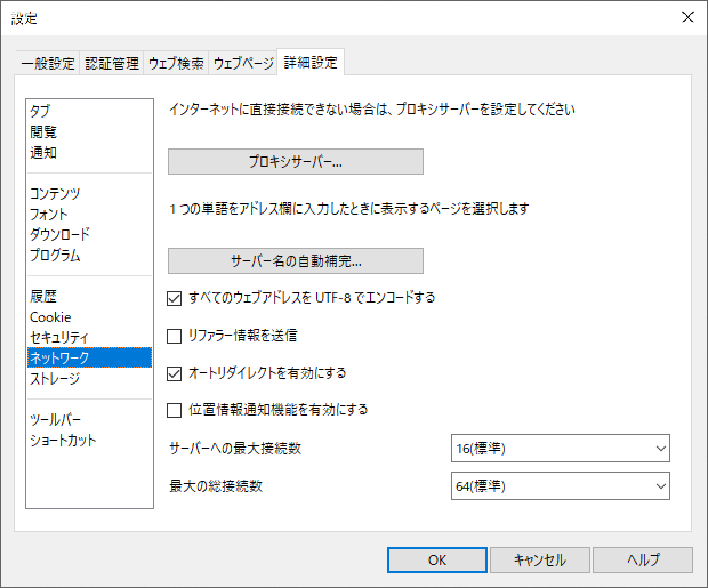Enable 位置情報通知機能を有効にする checkbox
The image size is (708, 588).
pyautogui.click(x=174, y=410)
